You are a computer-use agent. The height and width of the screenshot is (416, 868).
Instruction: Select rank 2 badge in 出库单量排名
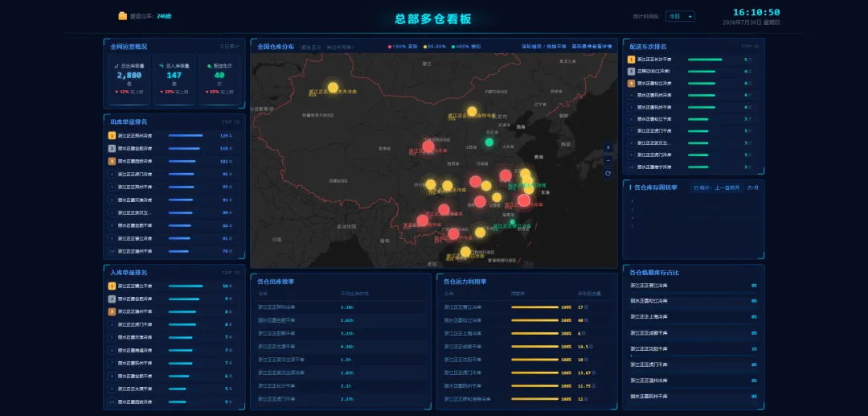coord(112,148)
